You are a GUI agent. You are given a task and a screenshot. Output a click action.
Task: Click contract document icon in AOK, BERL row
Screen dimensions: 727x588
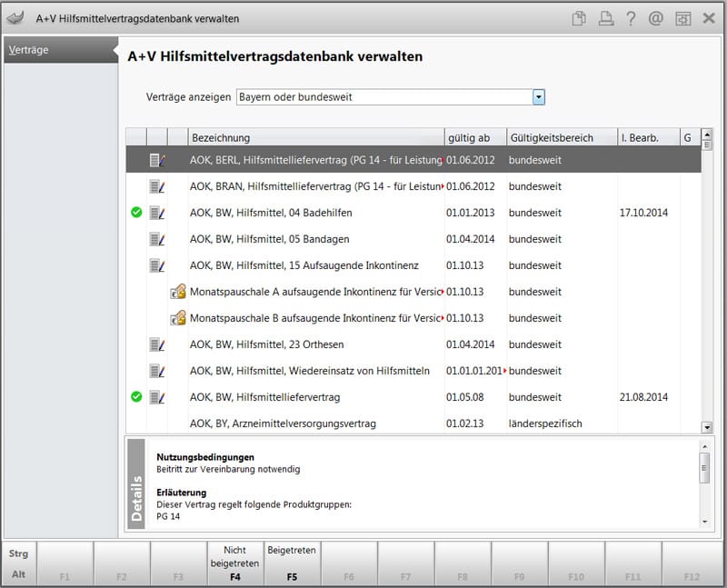click(x=157, y=161)
